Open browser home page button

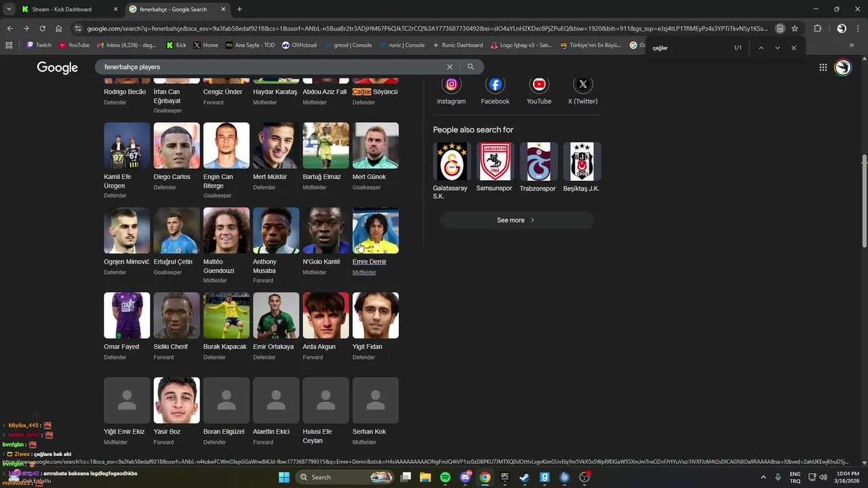coord(58,28)
